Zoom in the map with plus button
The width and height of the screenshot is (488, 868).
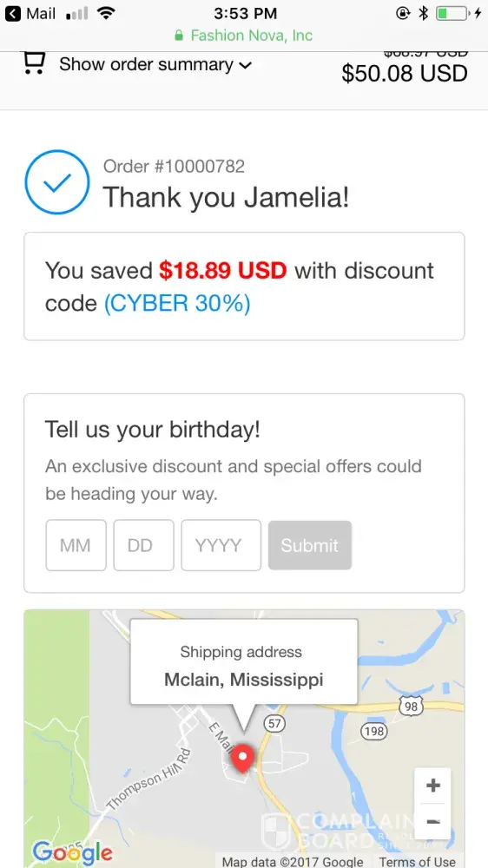coord(432,786)
